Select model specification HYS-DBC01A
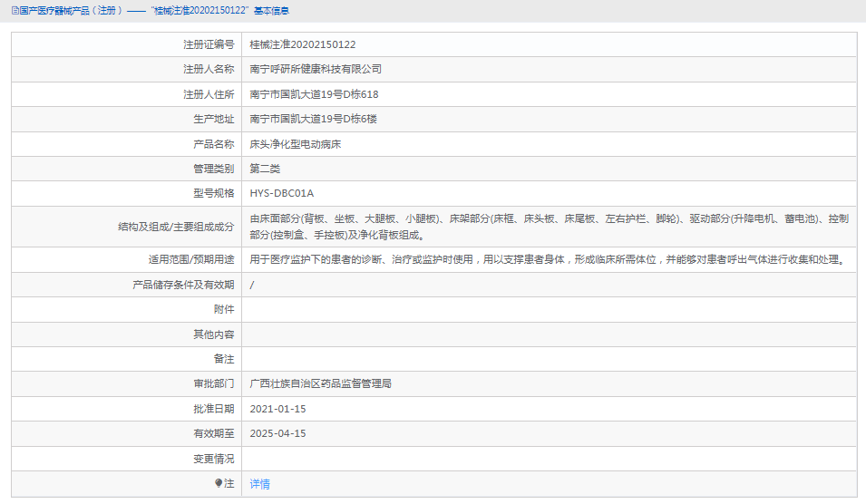This screenshot has height=504, width=866. pyautogui.click(x=282, y=193)
